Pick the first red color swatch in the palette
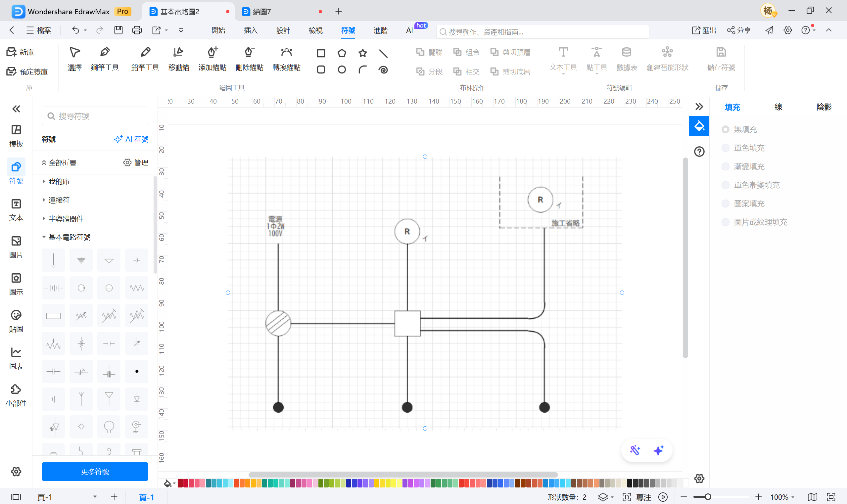 pyautogui.click(x=180, y=482)
